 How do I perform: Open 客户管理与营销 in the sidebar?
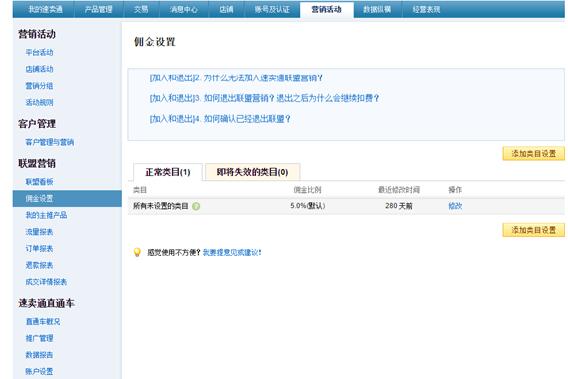click(x=50, y=142)
